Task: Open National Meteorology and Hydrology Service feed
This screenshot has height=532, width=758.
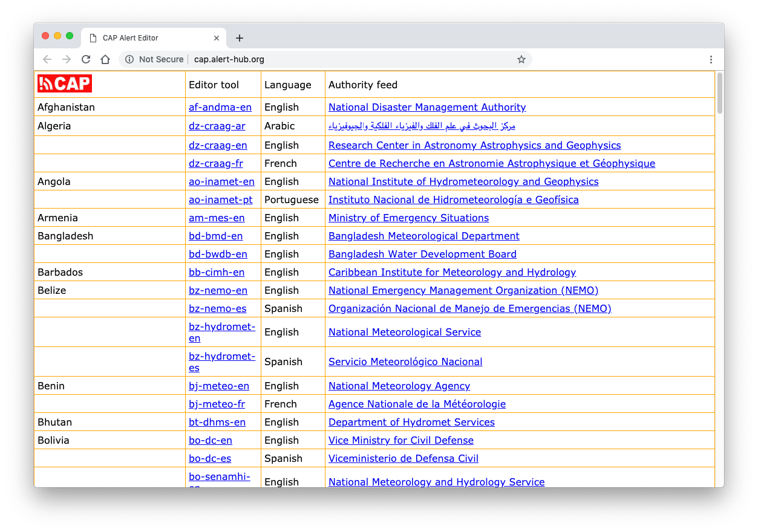Action: 437,482
